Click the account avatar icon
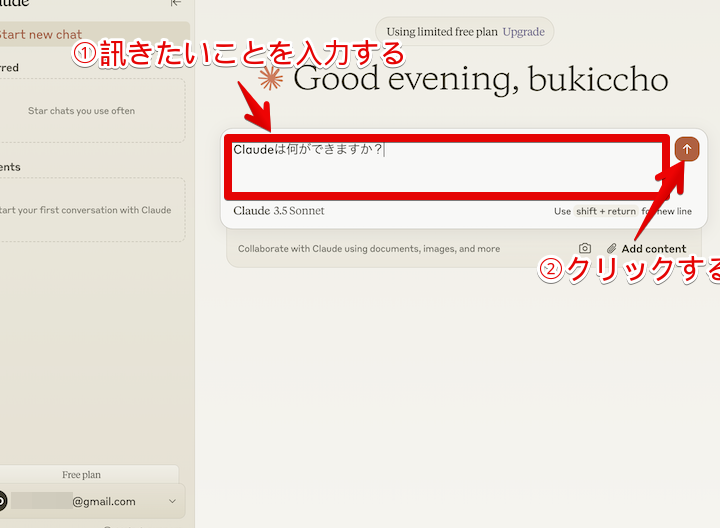 (x=2, y=501)
